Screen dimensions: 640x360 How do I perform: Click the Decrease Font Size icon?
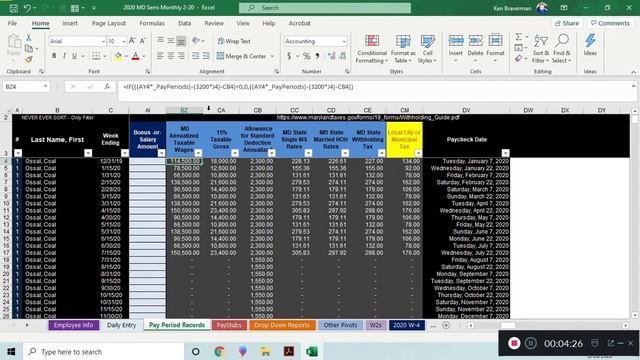(142, 41)
